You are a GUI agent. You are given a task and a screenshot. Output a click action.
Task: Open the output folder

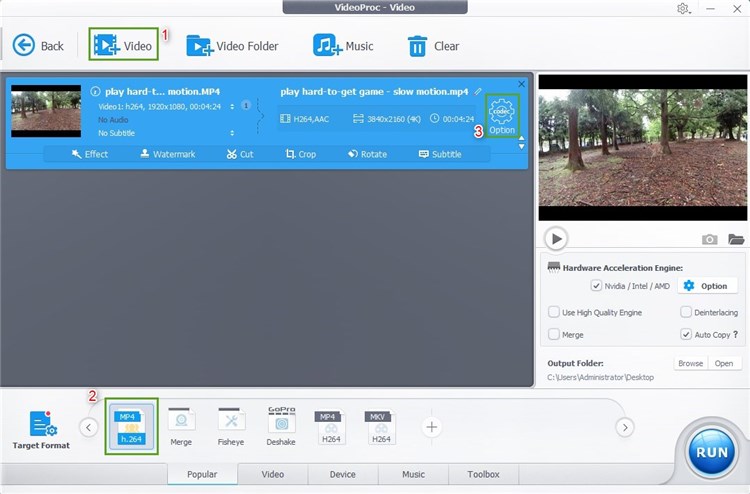coord(724,363)
